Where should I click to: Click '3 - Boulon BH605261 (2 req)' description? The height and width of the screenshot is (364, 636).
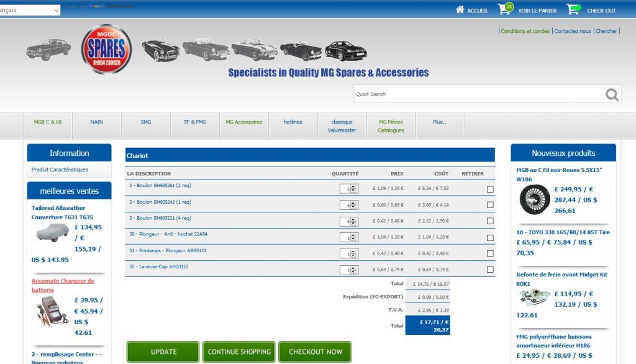(160, 186)
